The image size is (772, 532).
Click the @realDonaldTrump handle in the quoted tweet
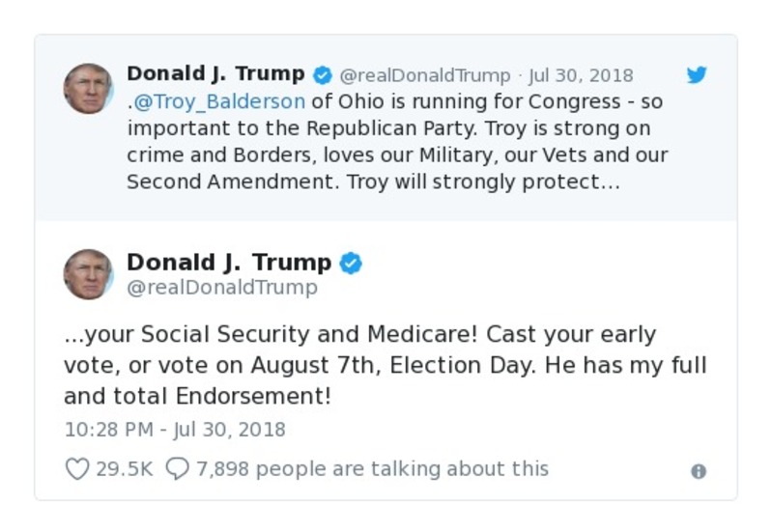click(424, 75)
